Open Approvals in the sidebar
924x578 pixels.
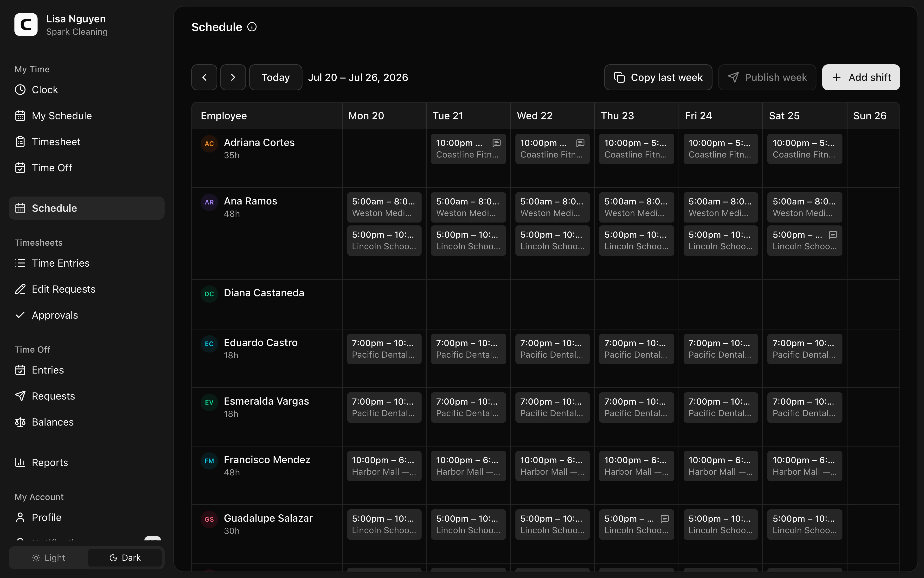click(x=87, y=315)
